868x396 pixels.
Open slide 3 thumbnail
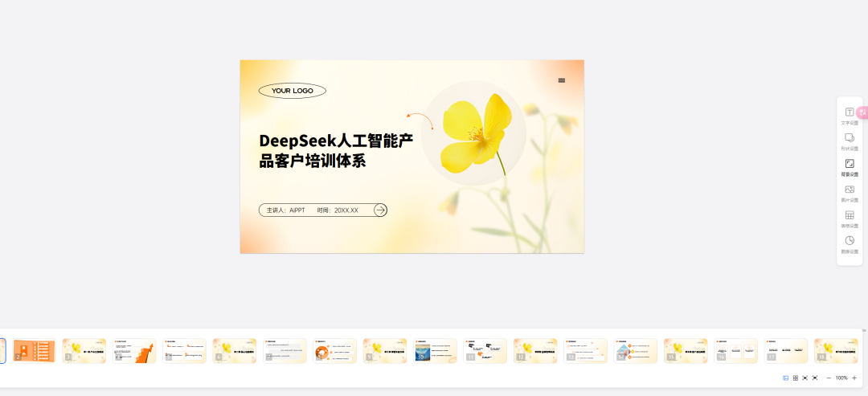coord(84,351)
